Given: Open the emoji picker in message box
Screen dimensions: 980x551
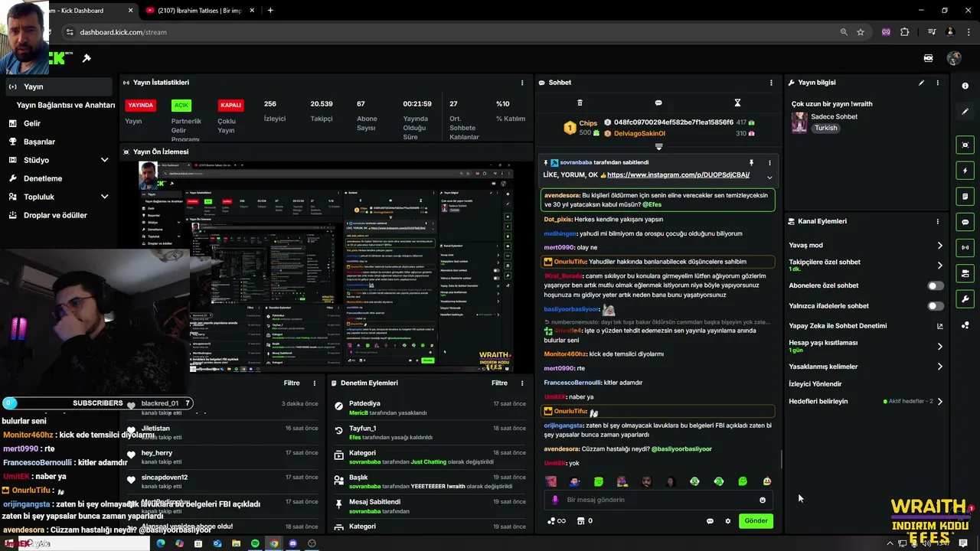Looking at the screenshot, I should [x=763, y=500].
